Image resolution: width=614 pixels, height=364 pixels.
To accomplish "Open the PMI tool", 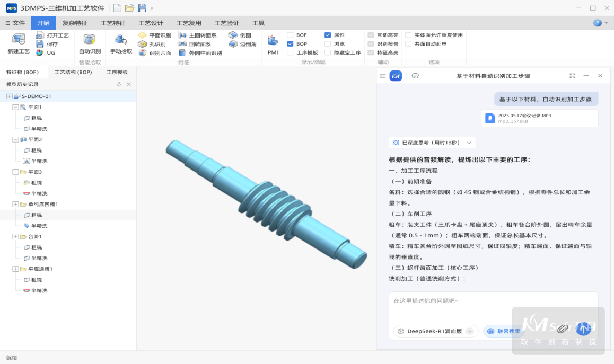I will (x=273, y=41).
